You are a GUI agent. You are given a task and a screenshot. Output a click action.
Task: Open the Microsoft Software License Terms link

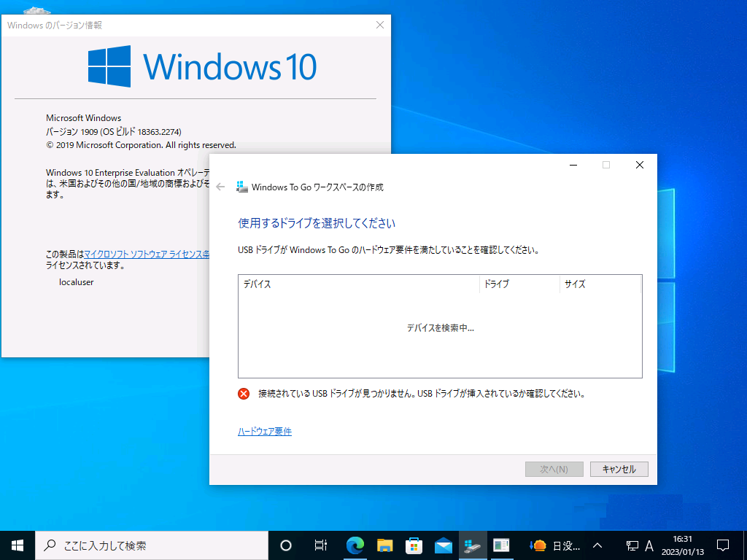tap(147, 254)
